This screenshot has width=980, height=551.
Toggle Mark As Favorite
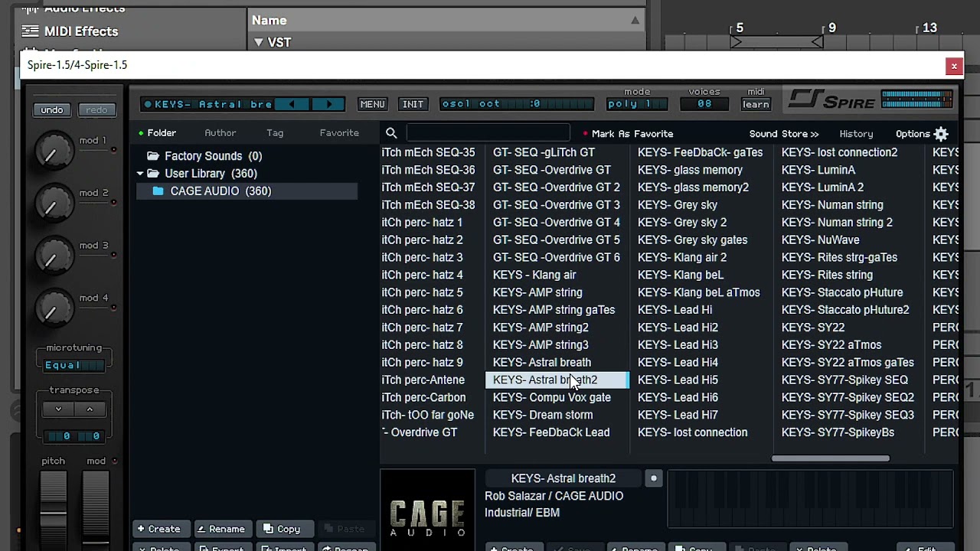point(629,134)
